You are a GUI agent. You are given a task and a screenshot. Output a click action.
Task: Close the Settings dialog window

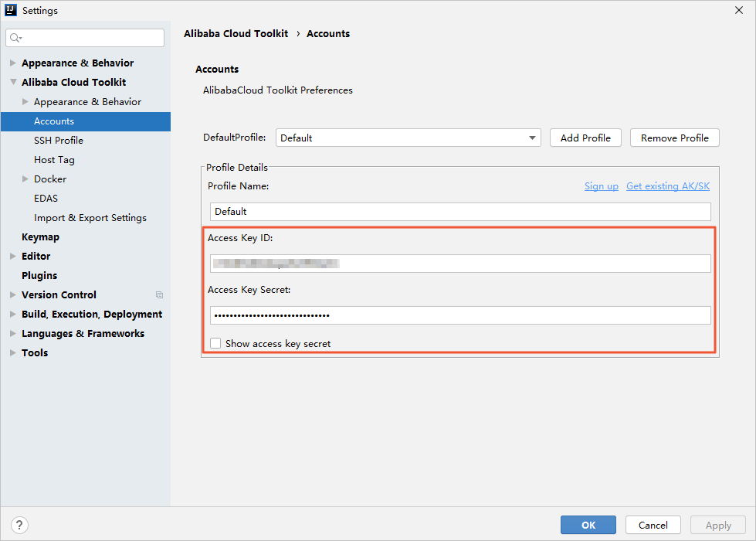click(739, 10)
